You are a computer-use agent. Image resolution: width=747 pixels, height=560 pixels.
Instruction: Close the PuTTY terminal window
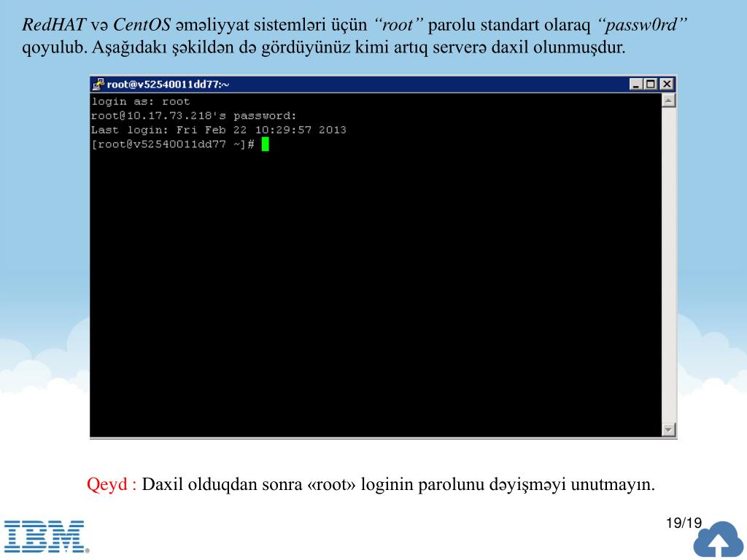pos(667,85)
